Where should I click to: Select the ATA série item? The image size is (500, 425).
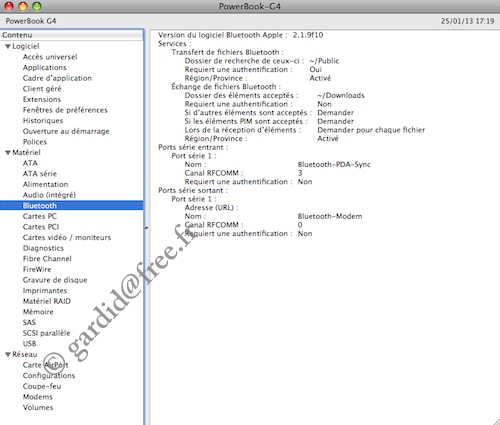(40, 174)
